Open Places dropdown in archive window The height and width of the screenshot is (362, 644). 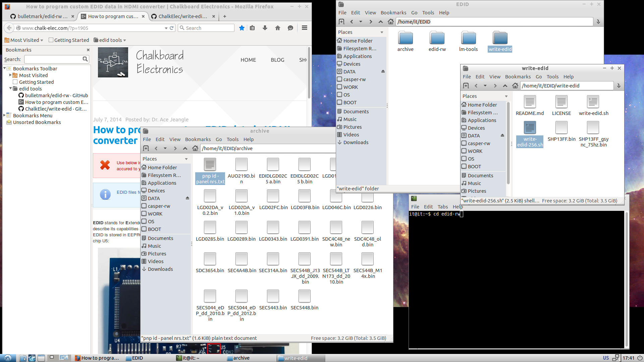186,159
